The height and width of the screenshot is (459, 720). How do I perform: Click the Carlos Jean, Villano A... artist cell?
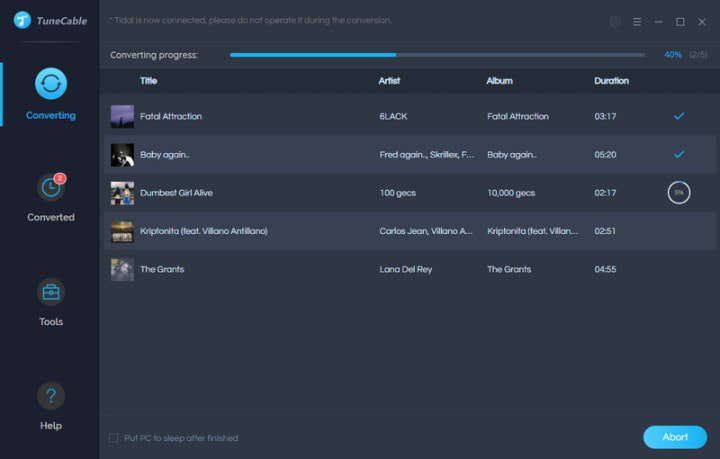[426, 231]
